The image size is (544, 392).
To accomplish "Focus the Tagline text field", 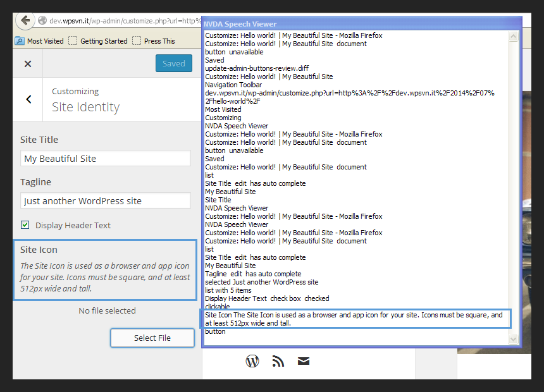I will point(106,201).
